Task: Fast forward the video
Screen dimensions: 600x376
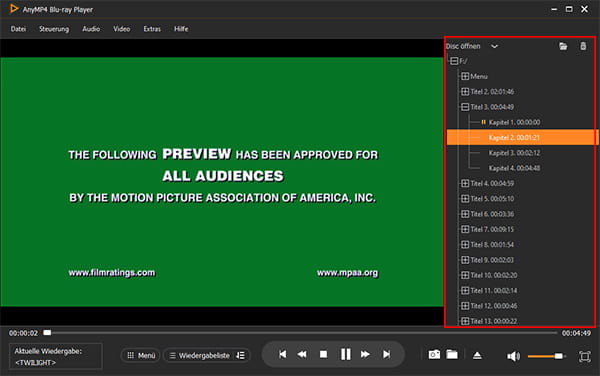Action: (x=365, y=355)
